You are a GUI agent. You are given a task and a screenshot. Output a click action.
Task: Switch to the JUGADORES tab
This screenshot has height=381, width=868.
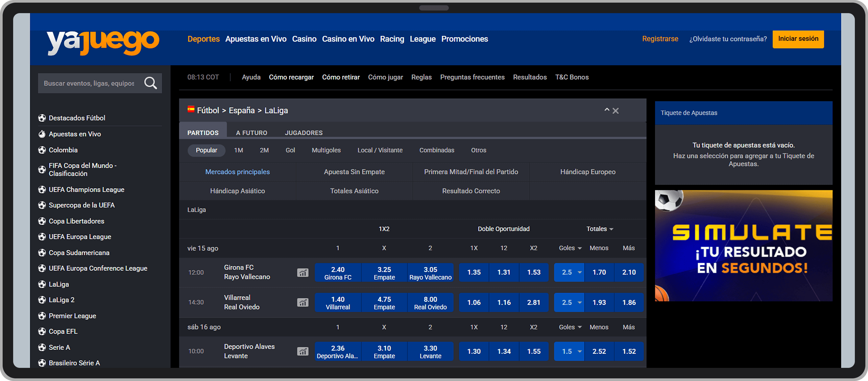pos(303,133)
